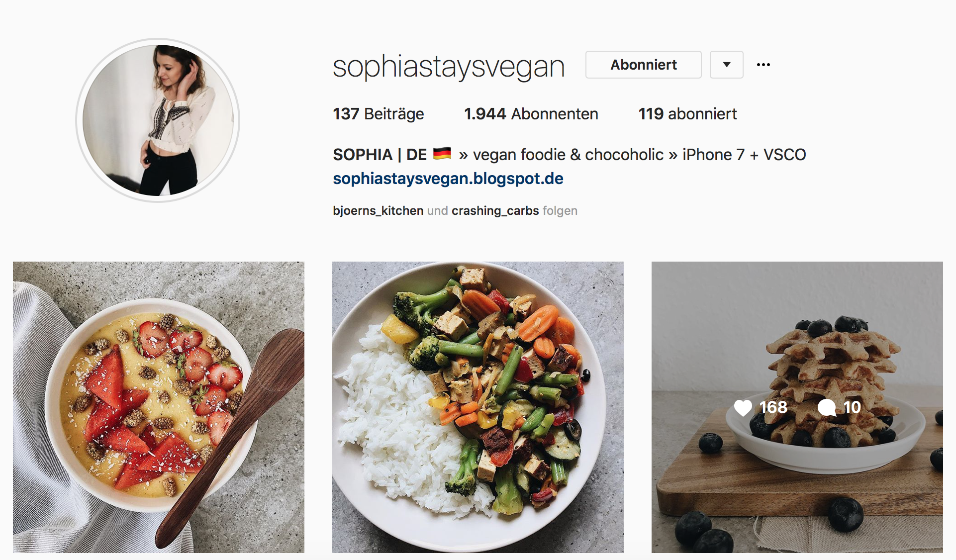Click the 168 likes count on waffle post

(x=773, y=407)
